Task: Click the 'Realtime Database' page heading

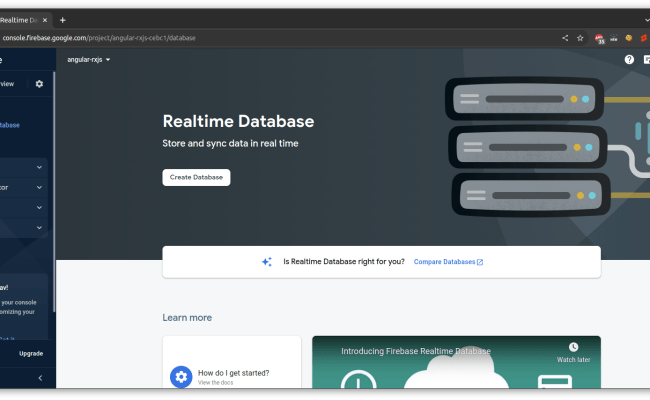Action: [238, 121]
